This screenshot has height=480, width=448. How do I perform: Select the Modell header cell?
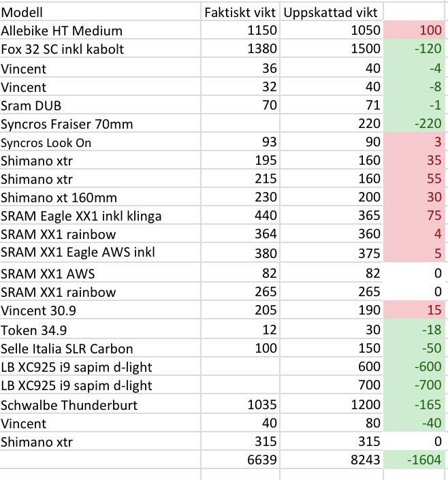point(100,12)
